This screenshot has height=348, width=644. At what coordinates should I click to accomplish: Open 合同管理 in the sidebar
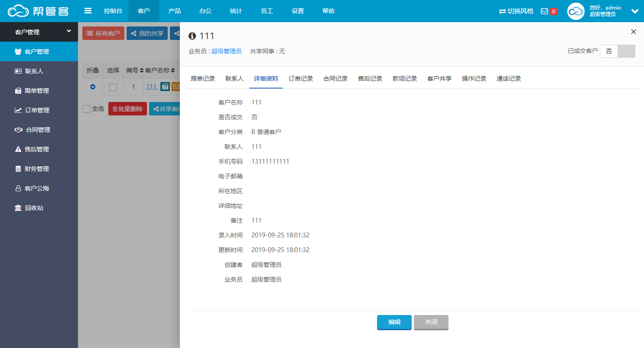(x=39, y=130)
